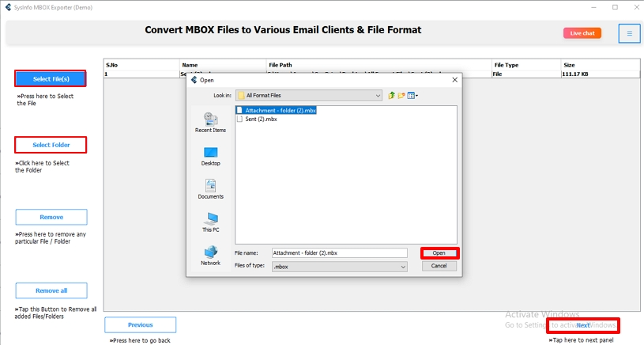Select file Attachment - folder (2).mbx
The height and width of the screenshot is (345, 644).
(x=277, y=110)
